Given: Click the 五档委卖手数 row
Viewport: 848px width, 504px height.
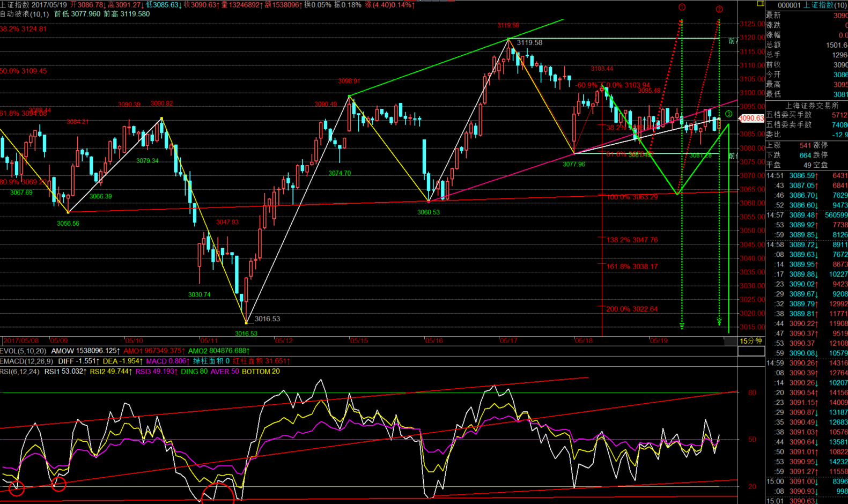Looking at the screenshot, I should pyautogui.click(x=807, y=124).
